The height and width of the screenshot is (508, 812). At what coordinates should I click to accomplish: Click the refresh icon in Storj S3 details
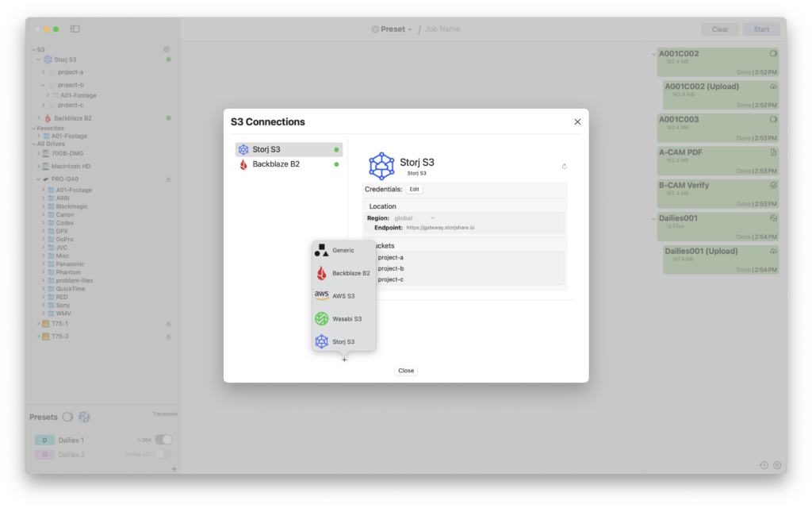pyautogui.click(x=564, y=167)
